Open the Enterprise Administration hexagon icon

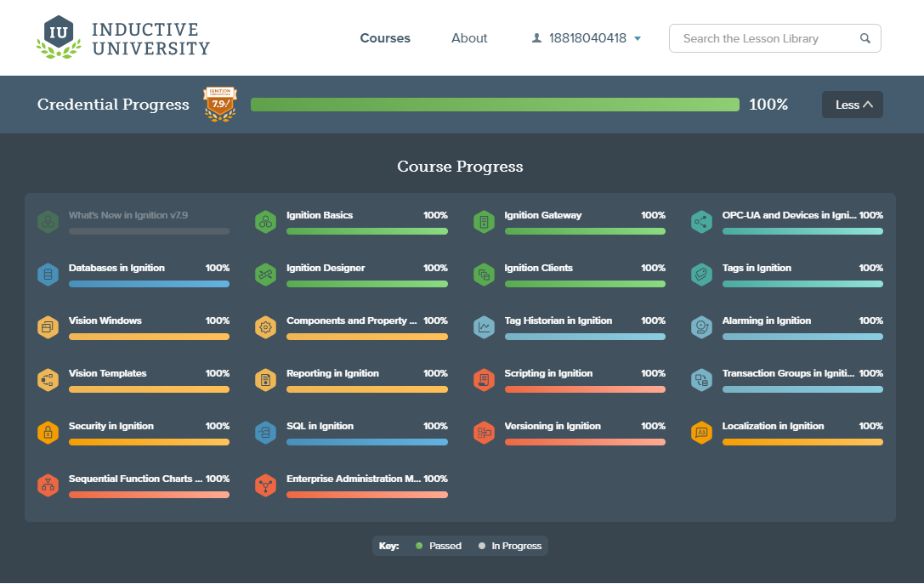coord(266,485)
